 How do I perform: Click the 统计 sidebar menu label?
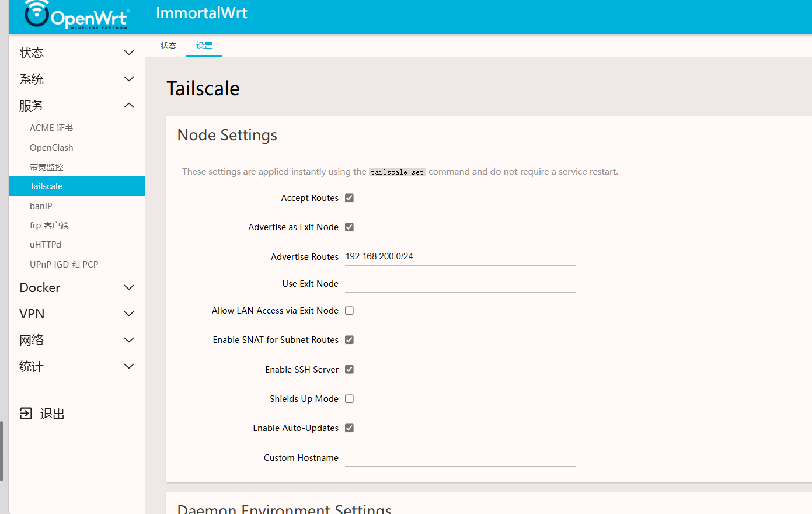click(32, 366)
